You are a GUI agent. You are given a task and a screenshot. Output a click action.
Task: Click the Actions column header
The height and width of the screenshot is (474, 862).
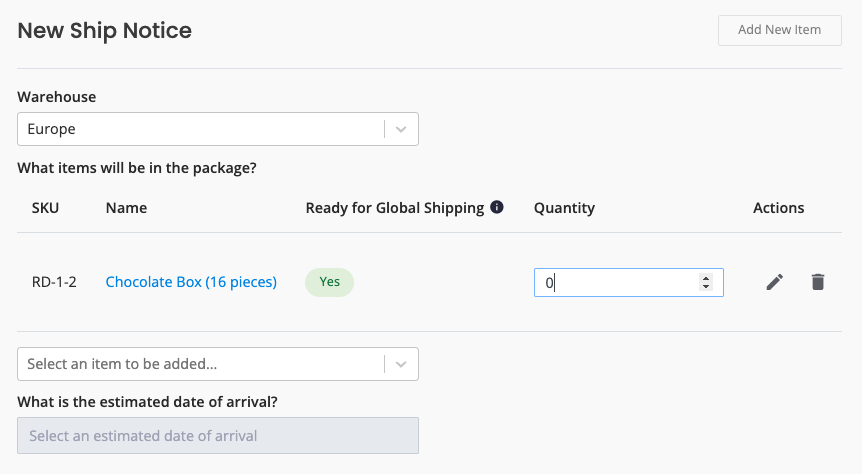pyautogui.click(x=778, y=208)
